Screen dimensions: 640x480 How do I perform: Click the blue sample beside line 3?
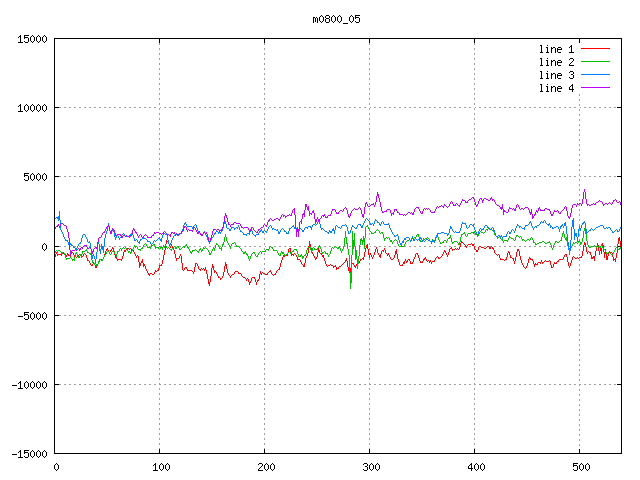[x=595, y=75]
